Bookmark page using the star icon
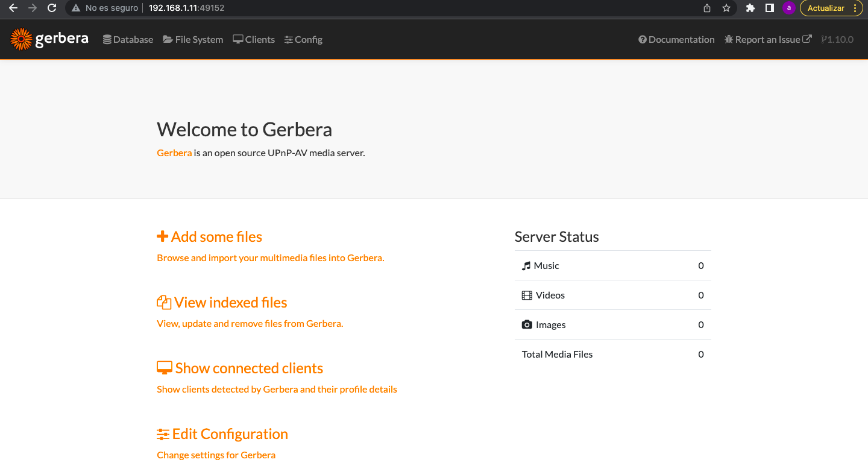The width and height of the screenshot is (868, 474). [726, 8]
